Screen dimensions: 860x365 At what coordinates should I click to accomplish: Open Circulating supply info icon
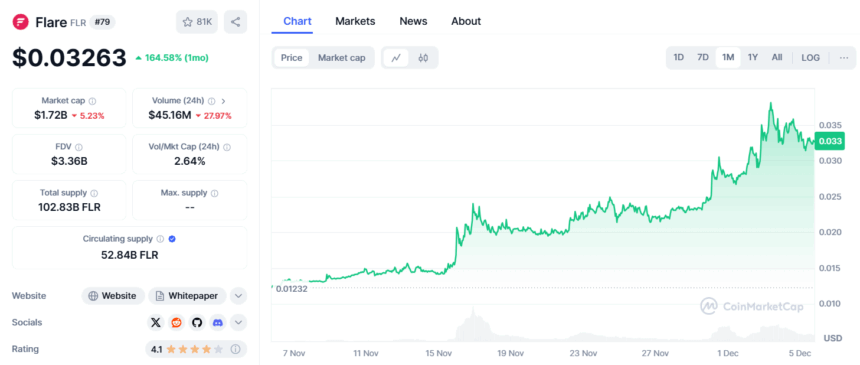tap(160, 239)
